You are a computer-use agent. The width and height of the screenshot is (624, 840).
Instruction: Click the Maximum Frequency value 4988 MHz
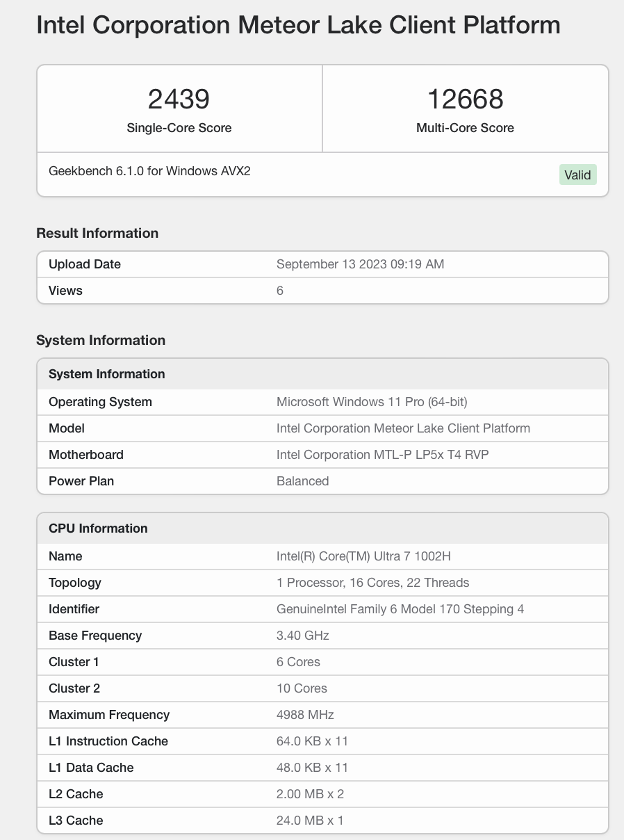coord(305,715)
